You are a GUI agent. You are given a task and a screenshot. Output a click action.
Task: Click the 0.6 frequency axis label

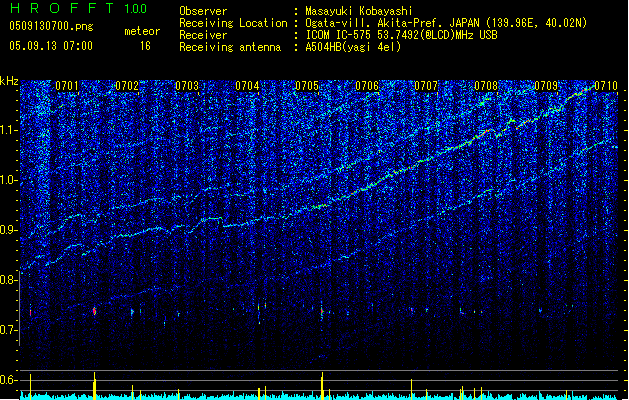pyautogui.click(x=8, y=380)
